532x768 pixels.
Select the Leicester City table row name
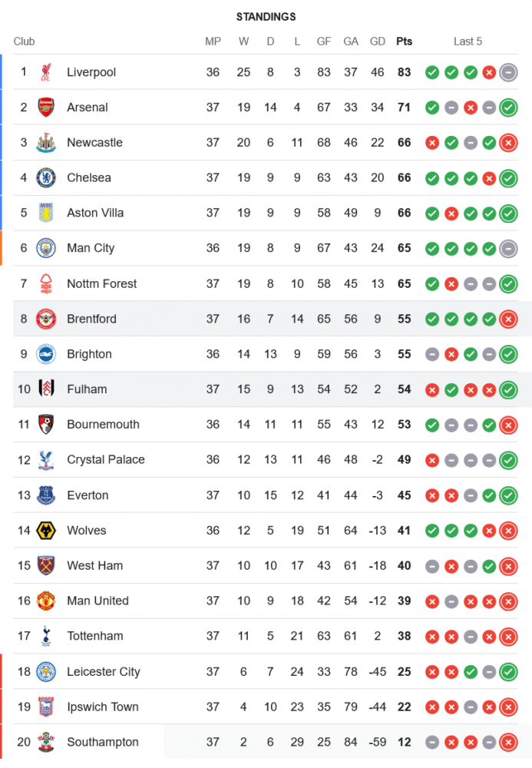[103, 672]
